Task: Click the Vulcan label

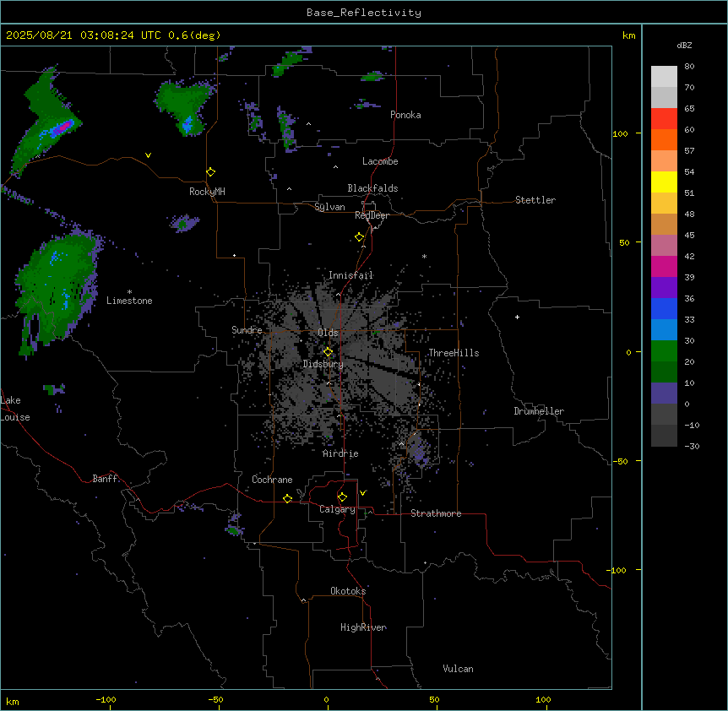Action: (458, 669)
